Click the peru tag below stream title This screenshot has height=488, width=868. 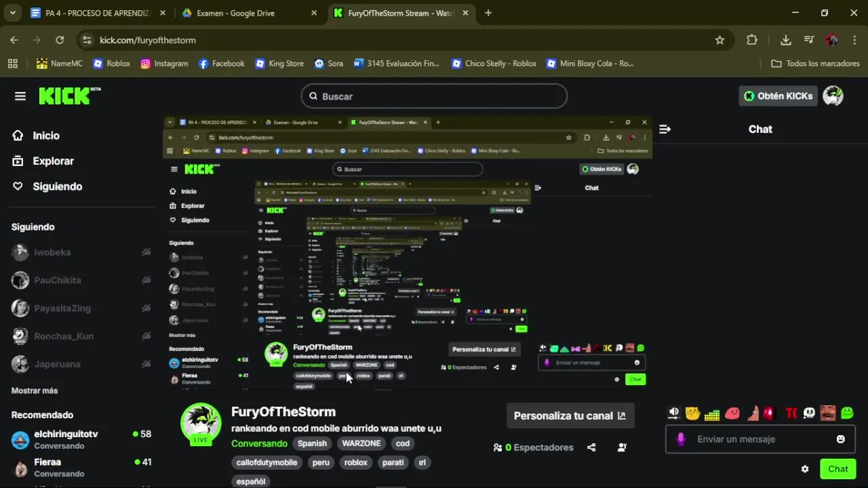321,463
